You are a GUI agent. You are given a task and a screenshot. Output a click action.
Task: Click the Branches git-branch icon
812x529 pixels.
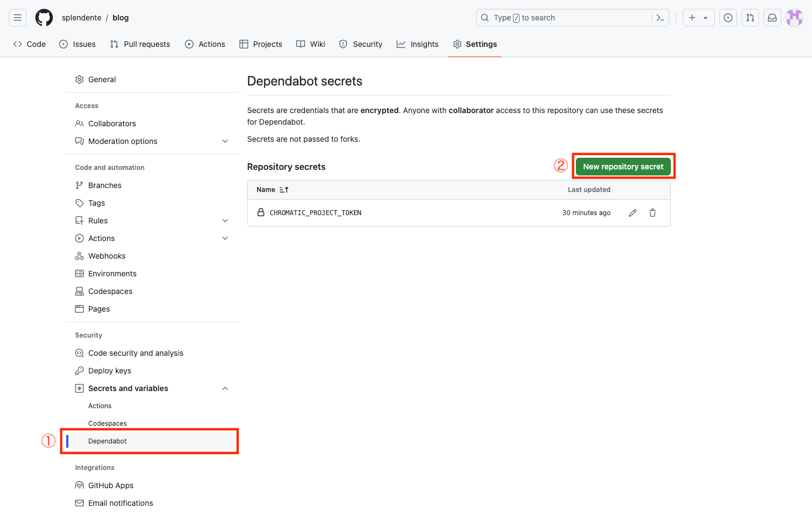tap(79, 185)
